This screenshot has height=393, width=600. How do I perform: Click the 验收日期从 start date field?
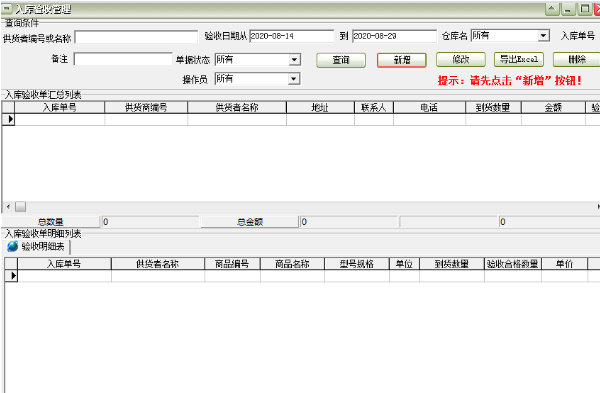click(292, 36)
